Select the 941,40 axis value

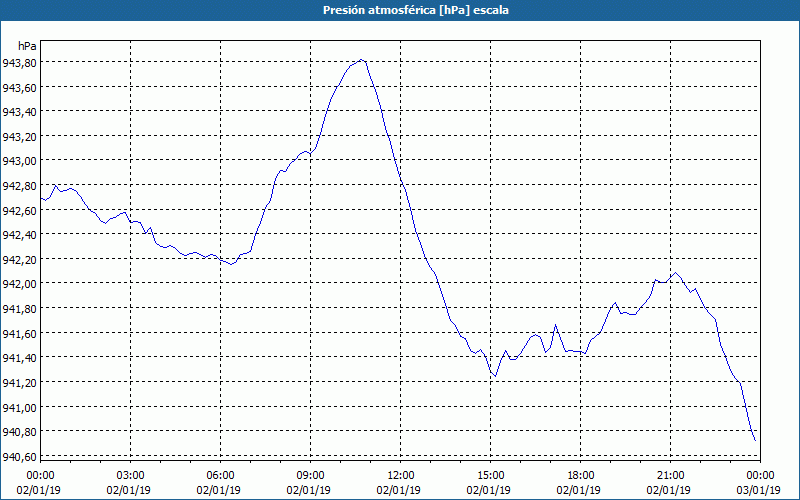[x=19, y=358]
